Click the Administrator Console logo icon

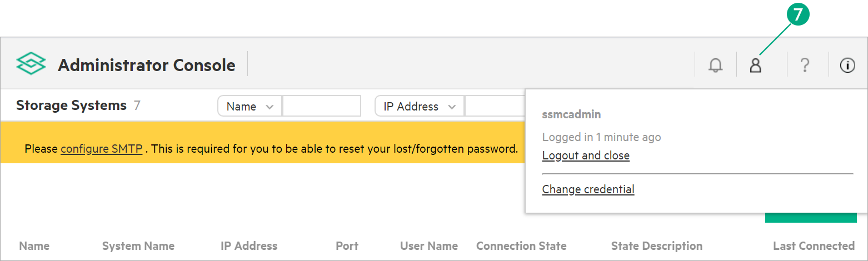(x=31, y=65)
